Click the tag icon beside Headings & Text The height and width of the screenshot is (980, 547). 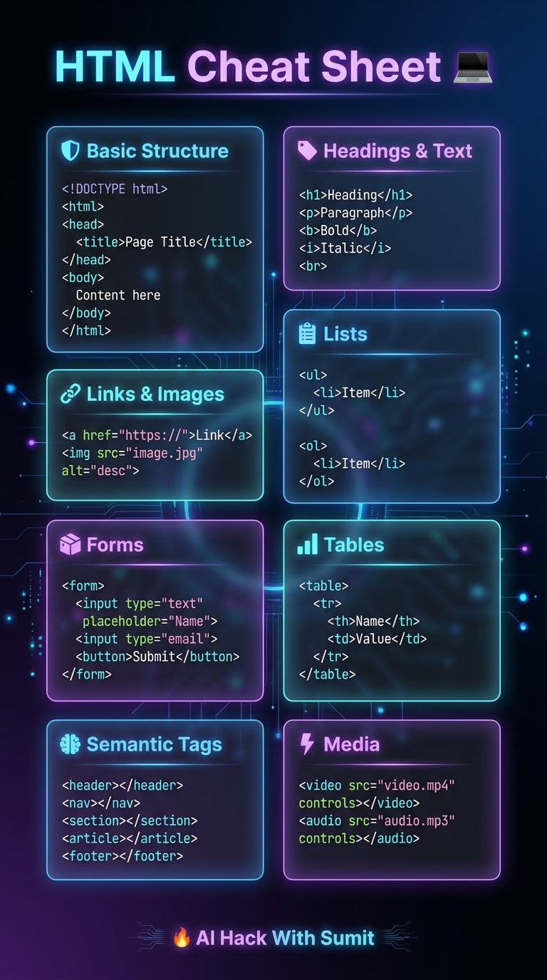(x=307, y=151)
